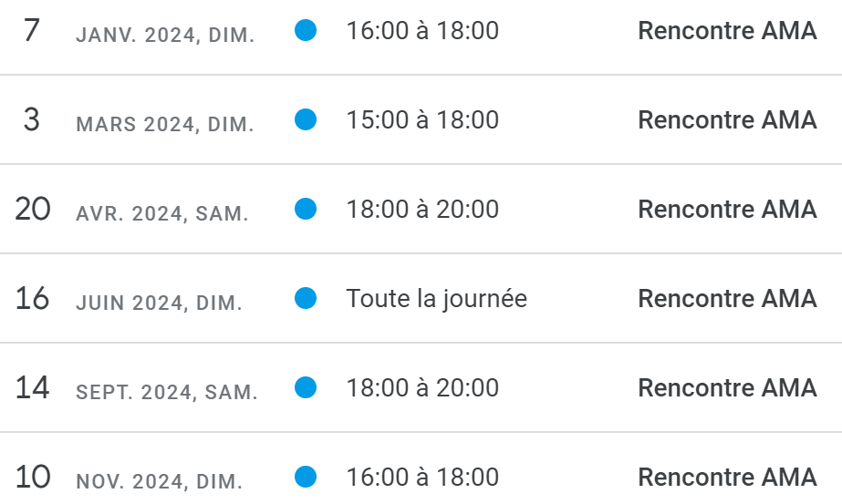Click the blue dot for 14 September event
Image resolution: width=842 pixels, height=504 pixels.
[x=306, y=387]
